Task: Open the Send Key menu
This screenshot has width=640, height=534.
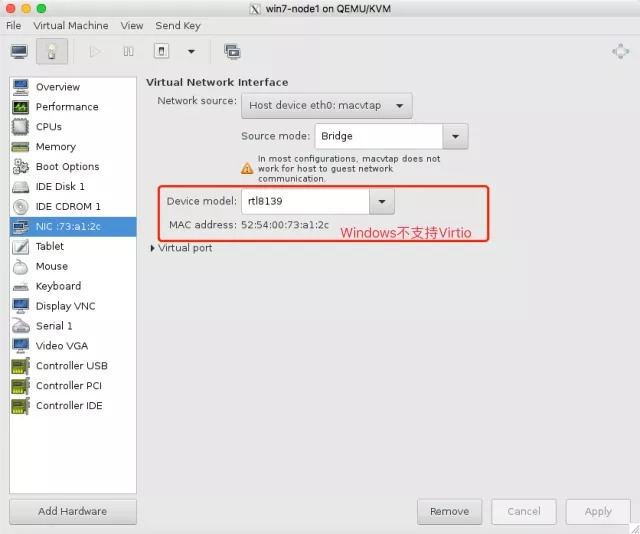Action: [x=178, y=25]
